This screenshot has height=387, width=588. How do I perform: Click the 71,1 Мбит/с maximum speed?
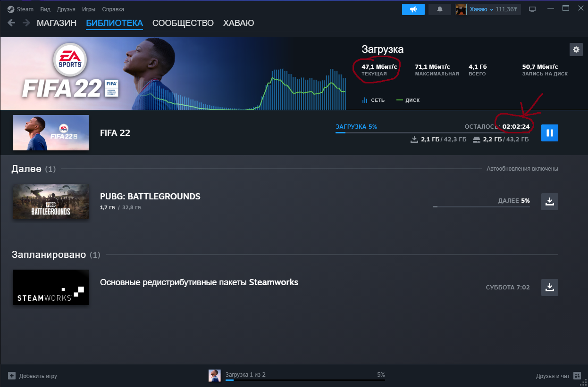pyautogui.click(x=433, y=67)
